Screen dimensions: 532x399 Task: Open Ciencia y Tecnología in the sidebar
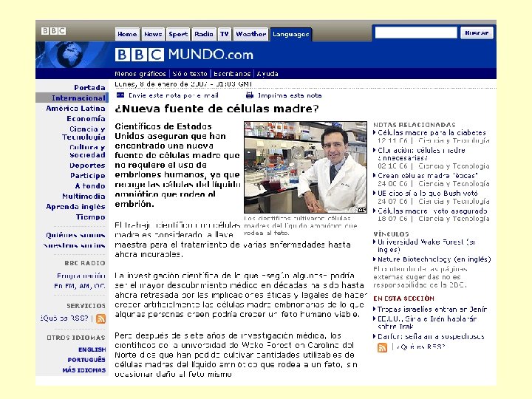83,133
